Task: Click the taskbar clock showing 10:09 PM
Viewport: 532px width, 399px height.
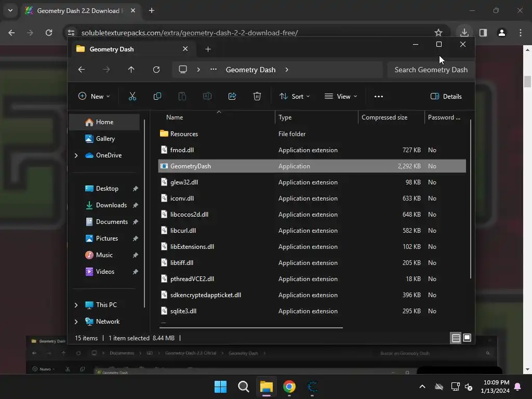Action: [x=495, y=387]
